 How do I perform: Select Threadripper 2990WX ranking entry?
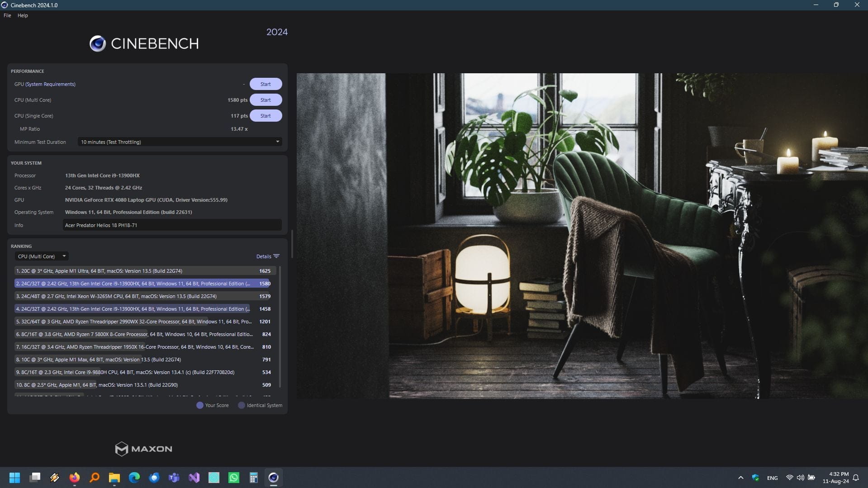coord(143,322)
